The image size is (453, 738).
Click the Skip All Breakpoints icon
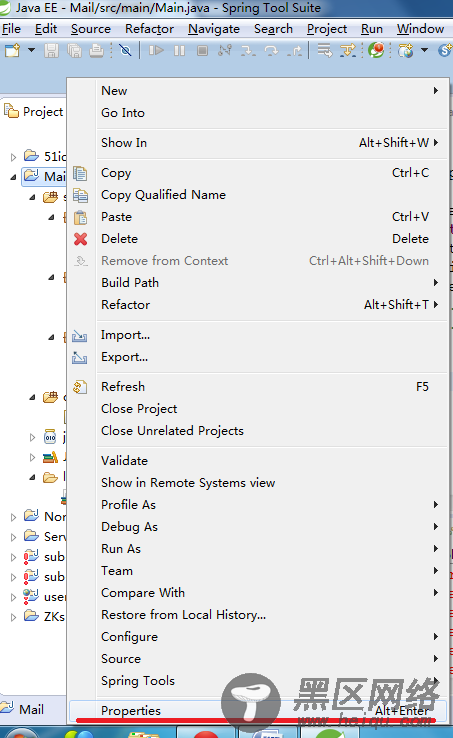125,50
